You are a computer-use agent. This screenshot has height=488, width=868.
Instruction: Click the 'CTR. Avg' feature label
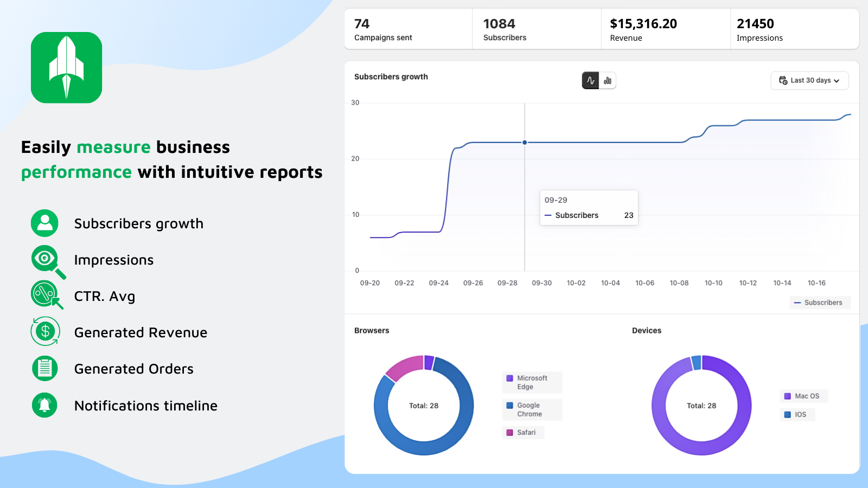coord(105,296)
